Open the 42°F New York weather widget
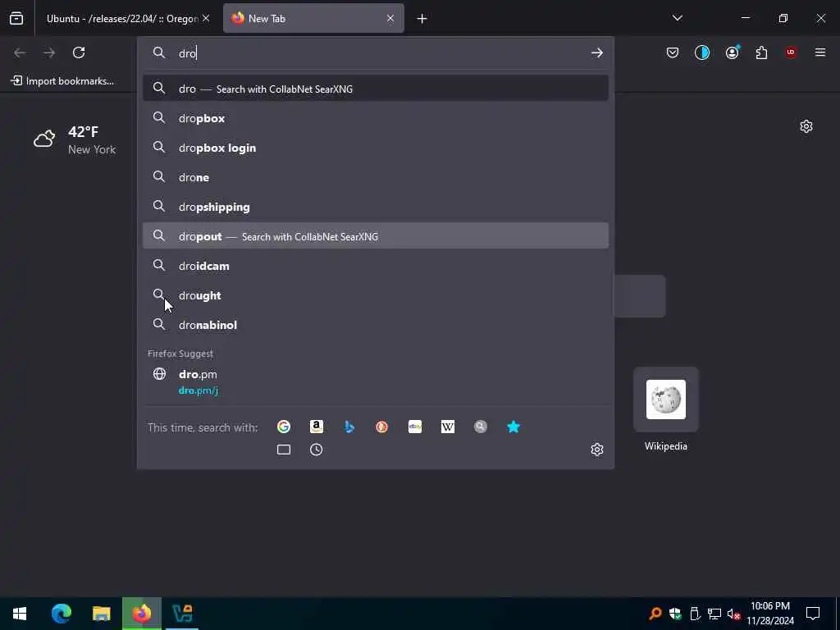The image size is (840, 630). point(75,140)
